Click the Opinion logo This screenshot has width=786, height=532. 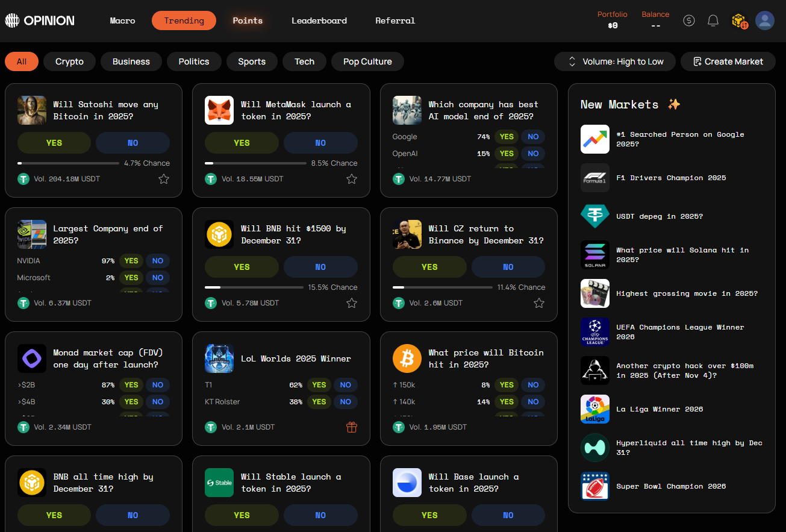point(40,20)
